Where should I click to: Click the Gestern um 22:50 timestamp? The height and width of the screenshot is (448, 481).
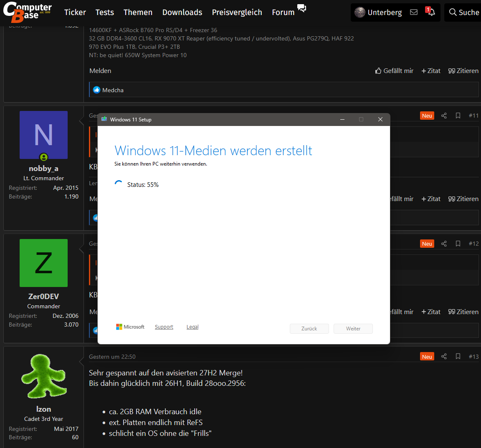pos(112,357)
